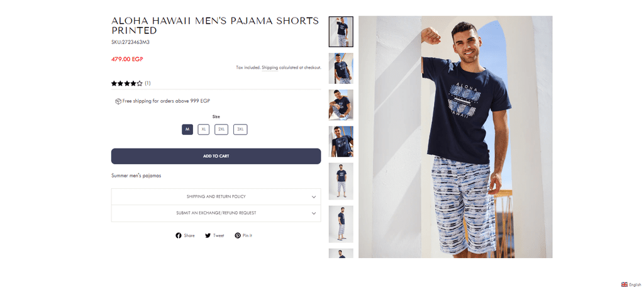The image size is (644, 287).
Task: Select size 3XL option
Action: (241, 130)
